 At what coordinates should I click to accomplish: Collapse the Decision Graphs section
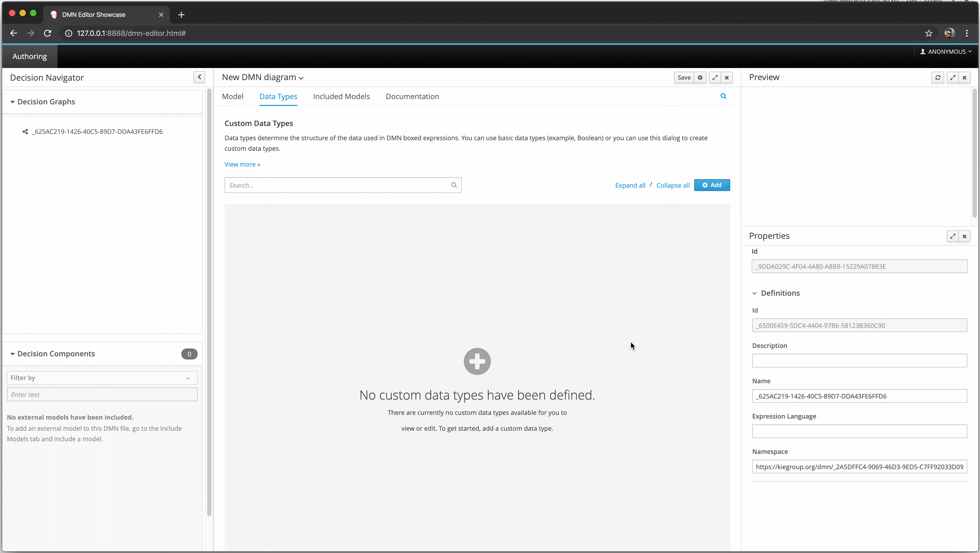(x=13, y=102)
